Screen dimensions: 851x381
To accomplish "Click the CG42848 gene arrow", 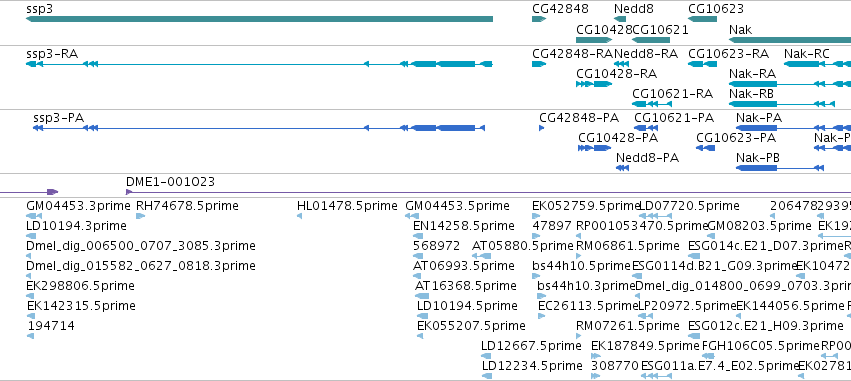I will pos(539,19).
